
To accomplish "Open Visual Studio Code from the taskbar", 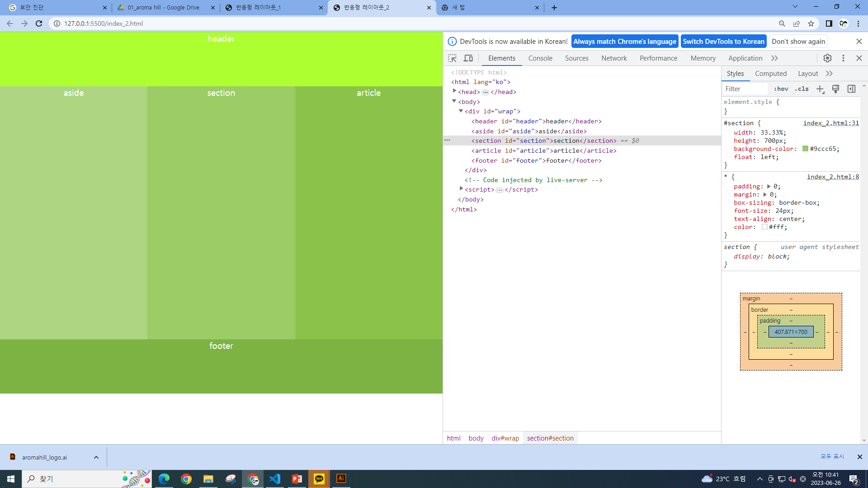I will coord(275,479).
